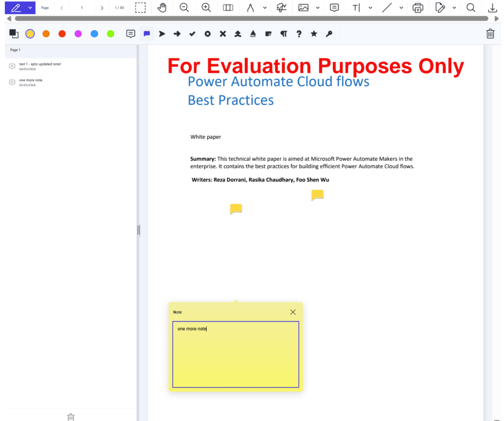This screenshot has width=504, height=421.
Task: Choose the star note icon style
Action: coord(314,34)
